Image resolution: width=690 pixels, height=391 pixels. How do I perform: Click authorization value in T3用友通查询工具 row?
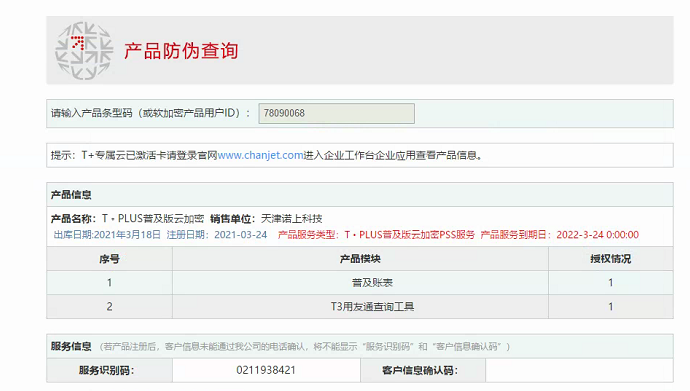click(610, 307)
